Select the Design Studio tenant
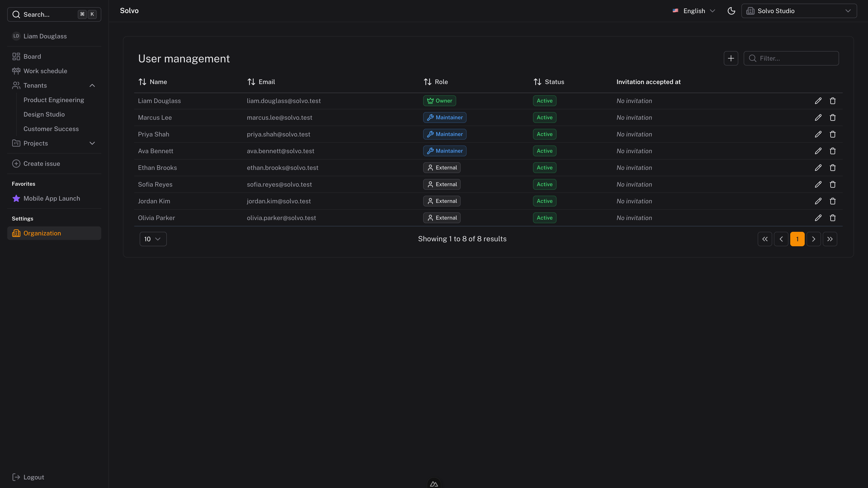 click(44, 114)
